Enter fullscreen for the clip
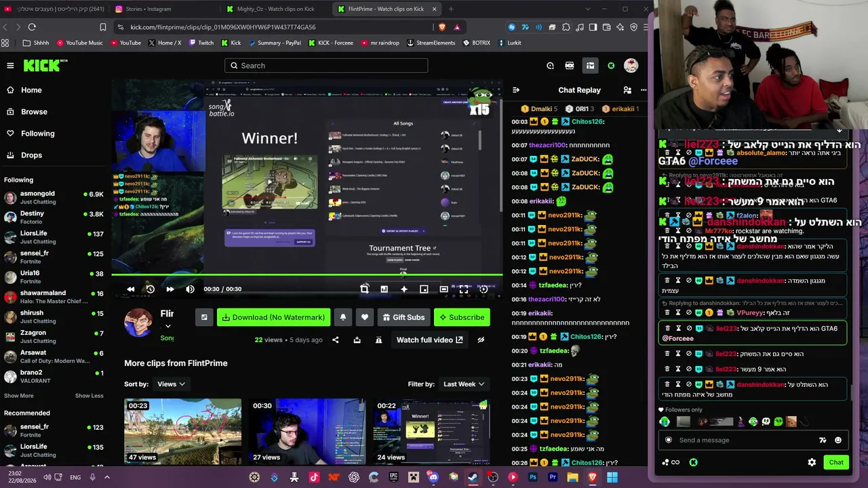This screenshot has height=488, width=868. click(464, 289)
